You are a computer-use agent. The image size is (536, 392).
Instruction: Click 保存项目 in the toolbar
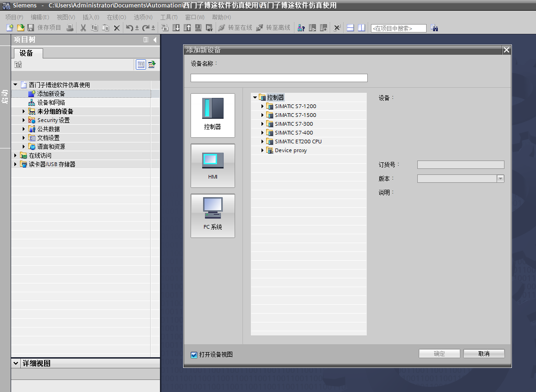[45, 28]
